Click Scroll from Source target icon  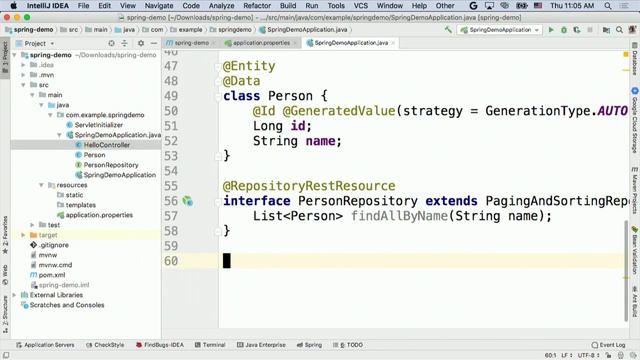click(x=111, y=43)
